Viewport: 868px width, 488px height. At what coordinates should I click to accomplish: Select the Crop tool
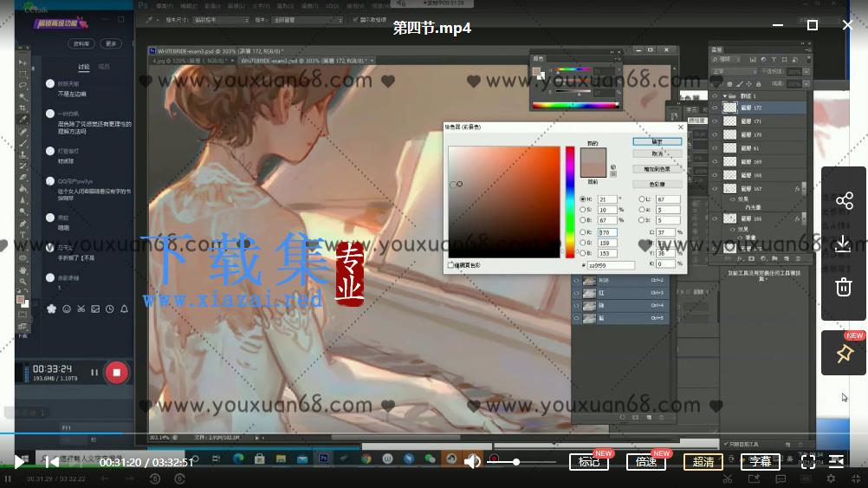23,108
